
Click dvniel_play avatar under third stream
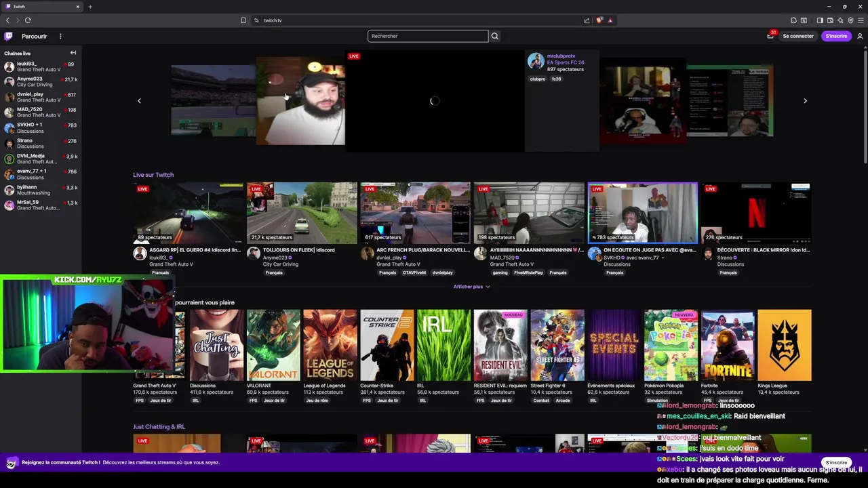pos(367,253)
